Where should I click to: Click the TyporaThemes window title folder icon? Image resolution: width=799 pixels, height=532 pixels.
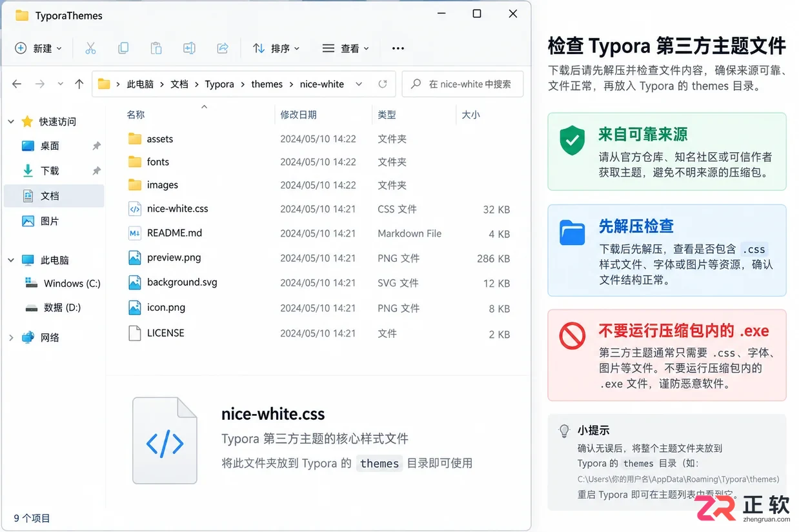click(22, 15)
